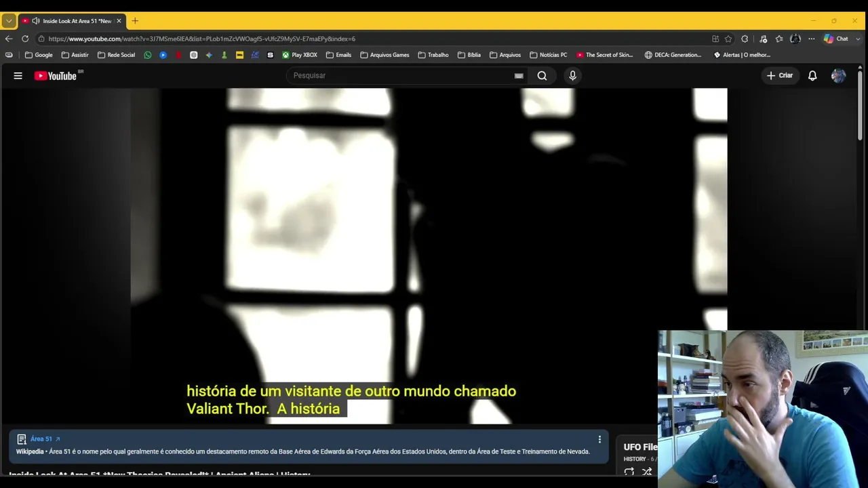Image resolution: width=868 pixels, height=488 pixels.
Task: Open the favorites list icon
Action: pyautogui.click(x=779, y=39)
